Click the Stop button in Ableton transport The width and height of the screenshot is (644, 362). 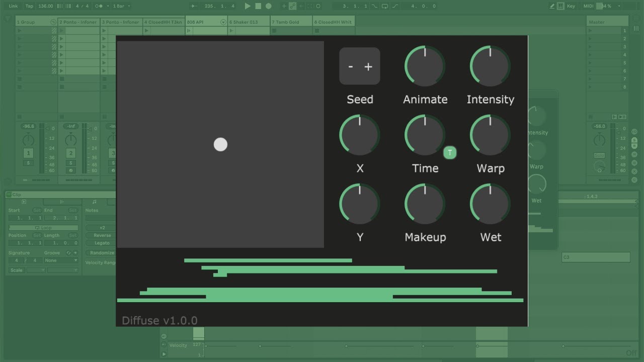(258, 6)
